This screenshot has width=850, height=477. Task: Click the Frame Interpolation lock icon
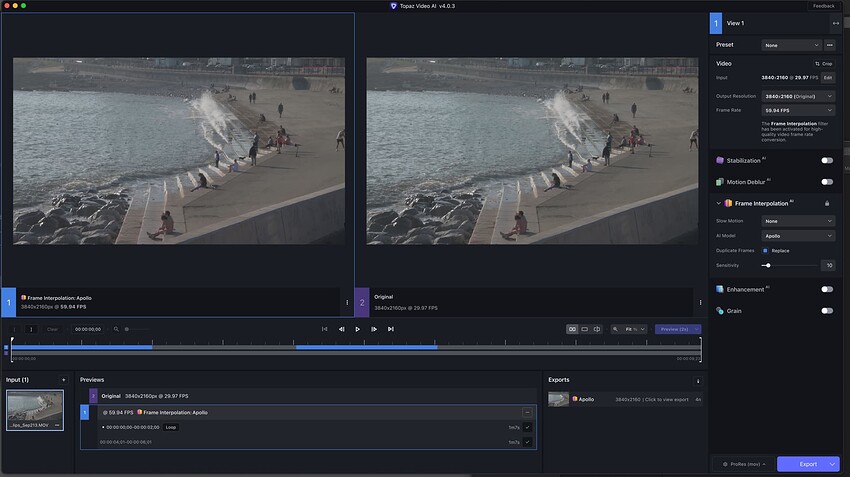point(827,203)
